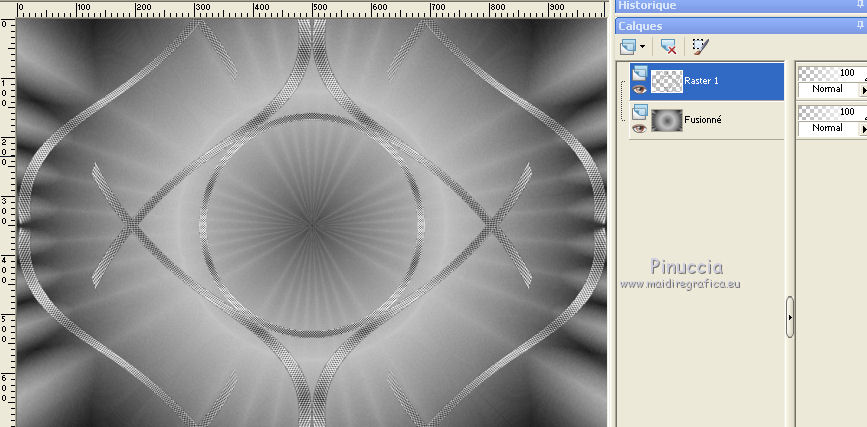Click the New Raster Layer icon
867x427 pixels.
point(628,46)
